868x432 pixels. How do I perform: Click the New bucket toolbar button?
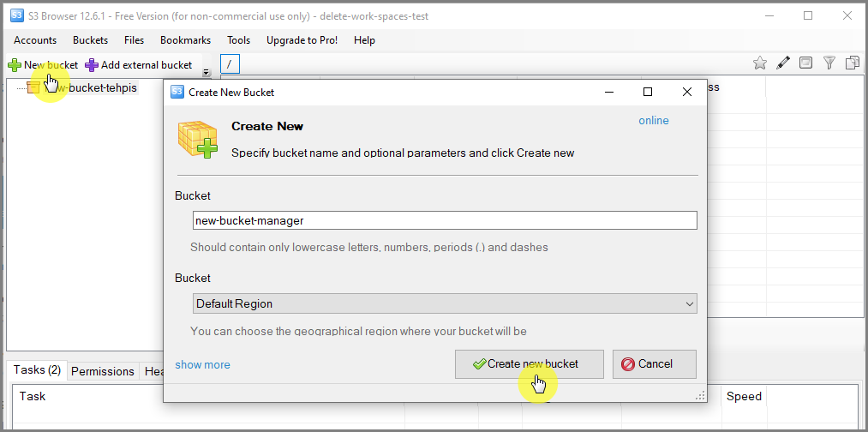click(x=43, y=65)
